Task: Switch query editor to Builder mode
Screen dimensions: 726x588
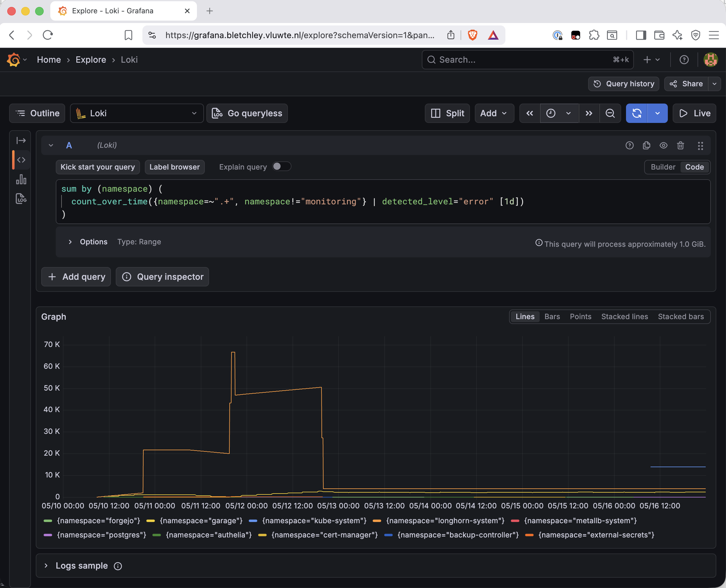Action: click(x=663, y=167)
